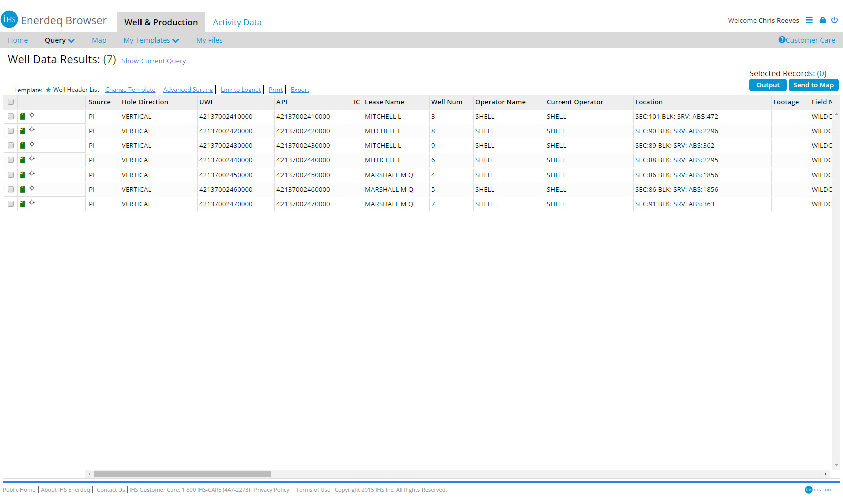Image resolution: width=843 pixels, height=504 pixels.
Task: Check the row for MITCHELL L well 8
Action: click(11, 131)
